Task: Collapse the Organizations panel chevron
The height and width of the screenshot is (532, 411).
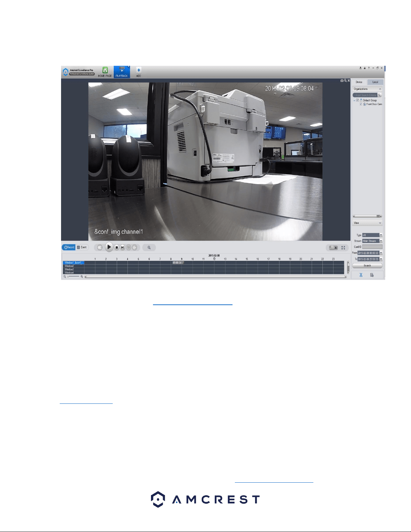Action: [x=380, y=89]
